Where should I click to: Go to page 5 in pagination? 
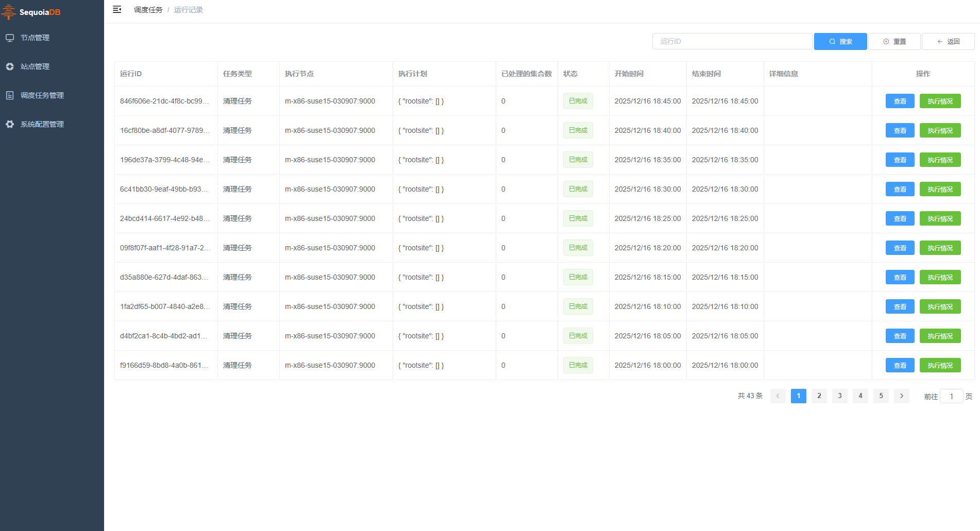click(x=881, y=396)
